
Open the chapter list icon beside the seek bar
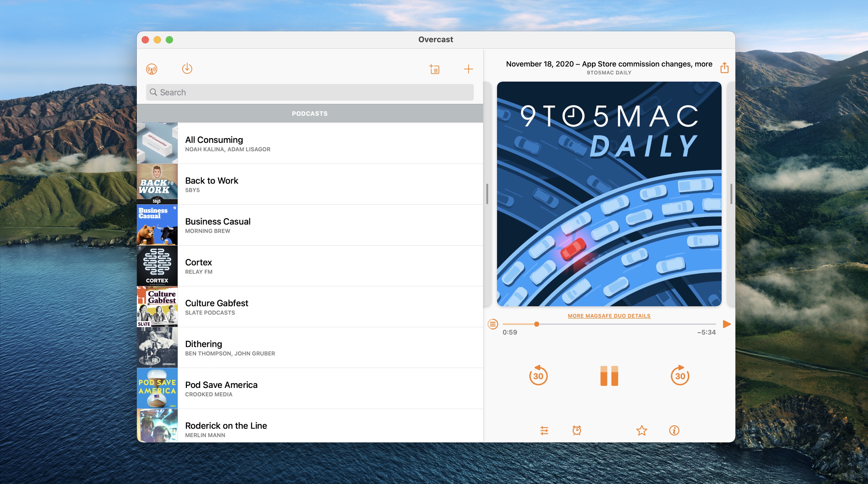(x=492, y=324)
